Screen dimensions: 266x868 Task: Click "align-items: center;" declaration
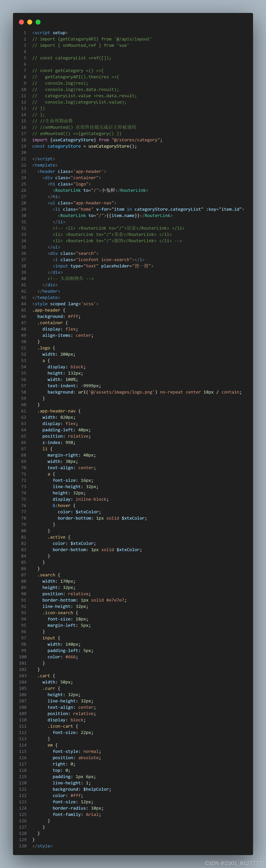click(x=68, y=335)
